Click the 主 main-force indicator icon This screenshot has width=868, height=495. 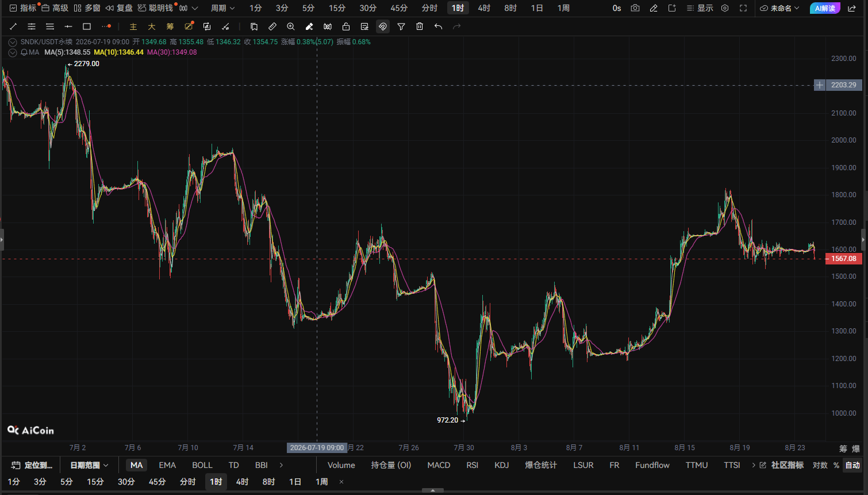[x=133, y=26]
